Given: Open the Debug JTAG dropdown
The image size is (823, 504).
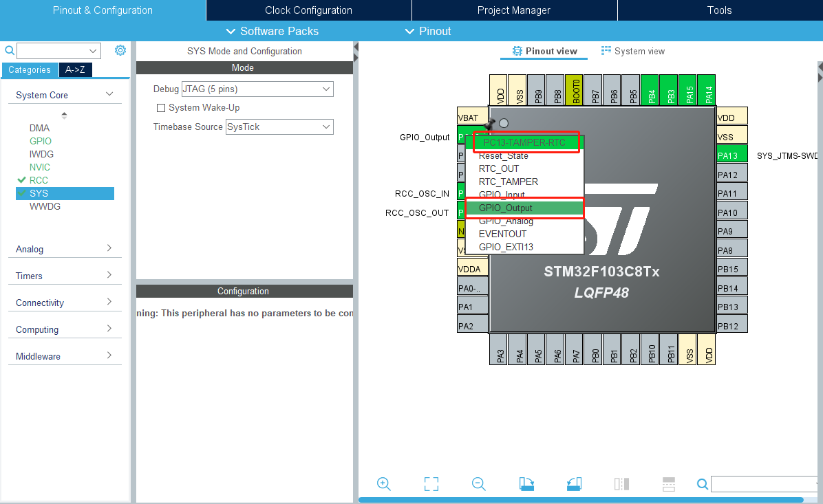Looking at the screenshot, I should tap(257, 89).
